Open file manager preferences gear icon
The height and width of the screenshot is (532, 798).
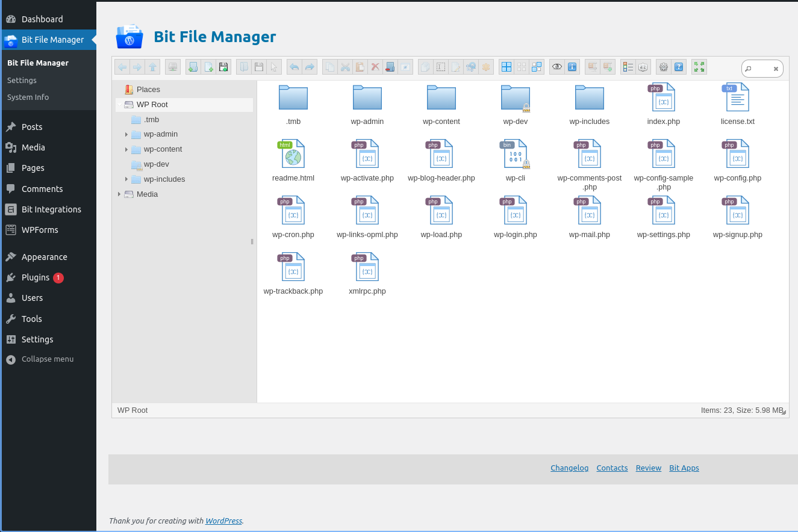click(x=664, y=67)
